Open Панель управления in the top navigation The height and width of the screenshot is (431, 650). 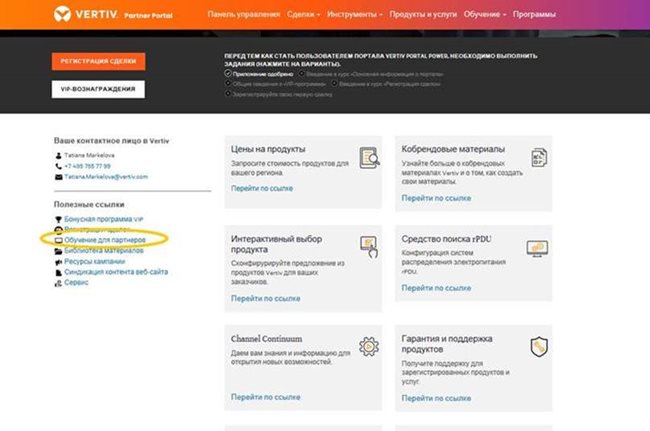pos(244,15)
